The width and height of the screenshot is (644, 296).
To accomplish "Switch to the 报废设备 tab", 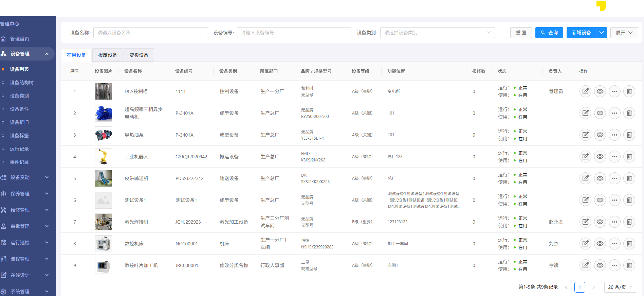I will point(108,55).
